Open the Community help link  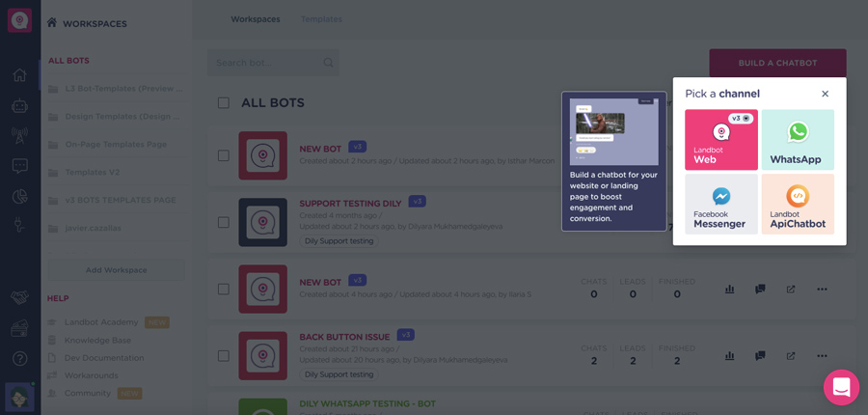point(88,394)
